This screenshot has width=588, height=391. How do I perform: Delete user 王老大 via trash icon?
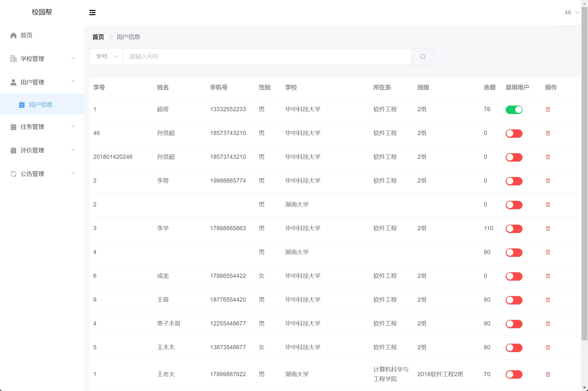tap(548, 374)
